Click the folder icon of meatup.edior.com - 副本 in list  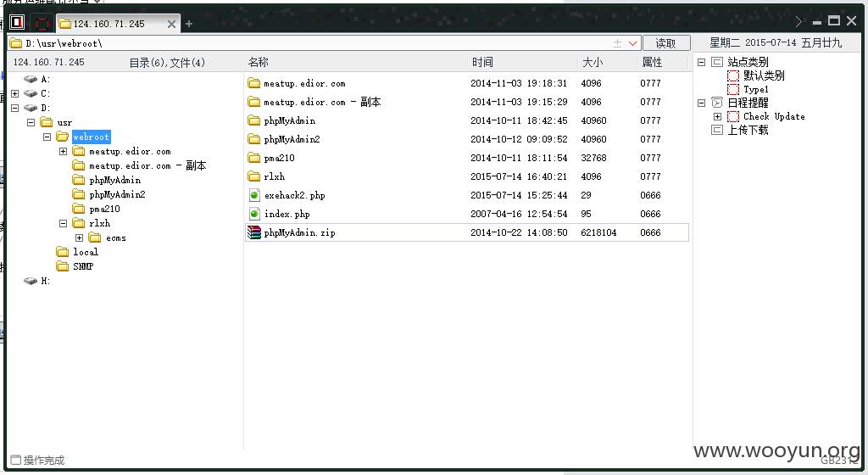[254, 102]
